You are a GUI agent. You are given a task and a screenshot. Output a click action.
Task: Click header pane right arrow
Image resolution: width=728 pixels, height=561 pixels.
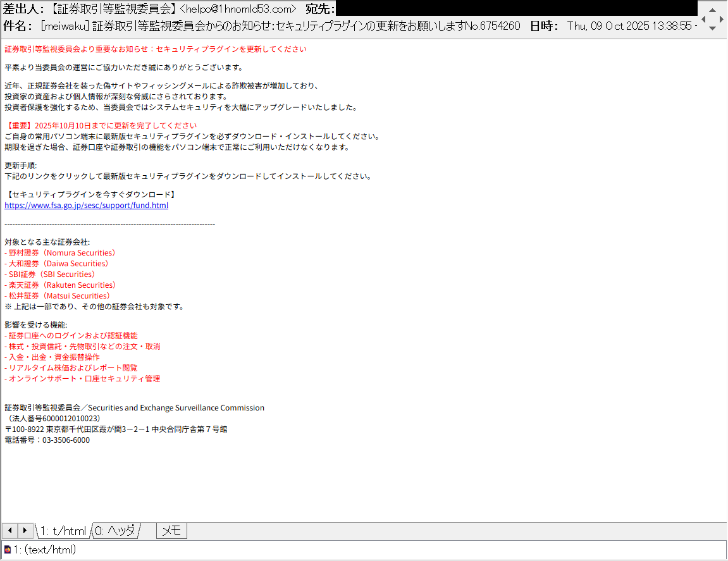tap(721, 19)
